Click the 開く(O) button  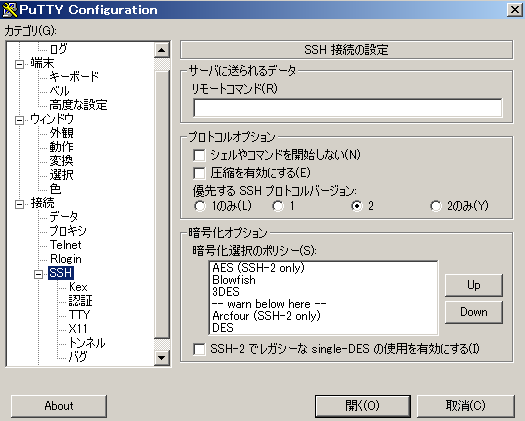(x=363, y=406)
